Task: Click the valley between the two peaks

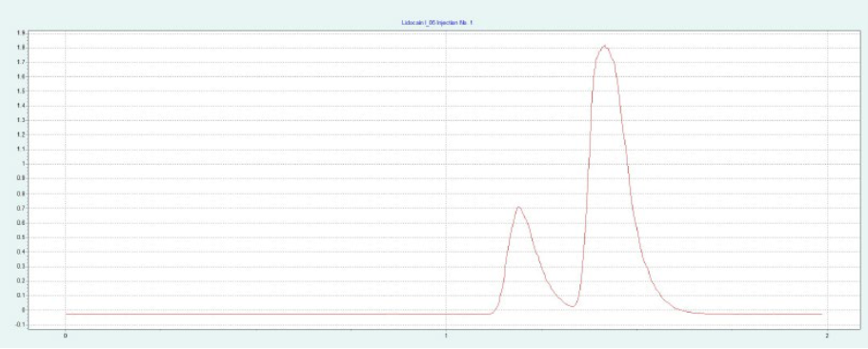Action: click(x=573, y=306)
